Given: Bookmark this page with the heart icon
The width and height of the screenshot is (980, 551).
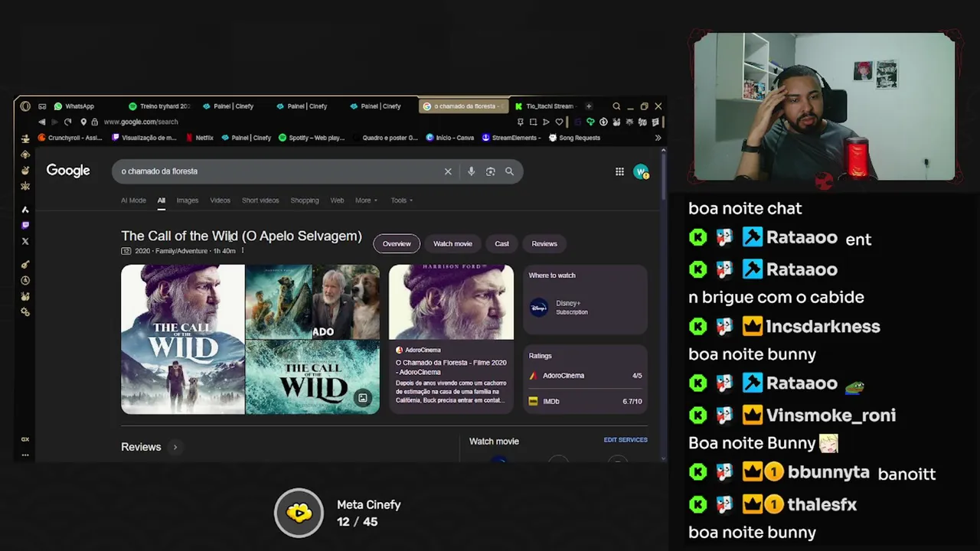Looking at the screenshot, I should click(559, 122).
